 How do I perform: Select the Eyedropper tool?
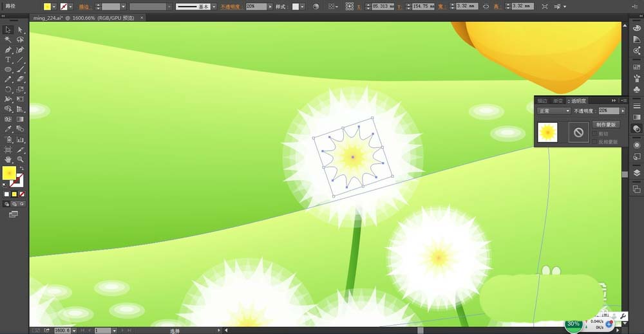pos(8,129)
